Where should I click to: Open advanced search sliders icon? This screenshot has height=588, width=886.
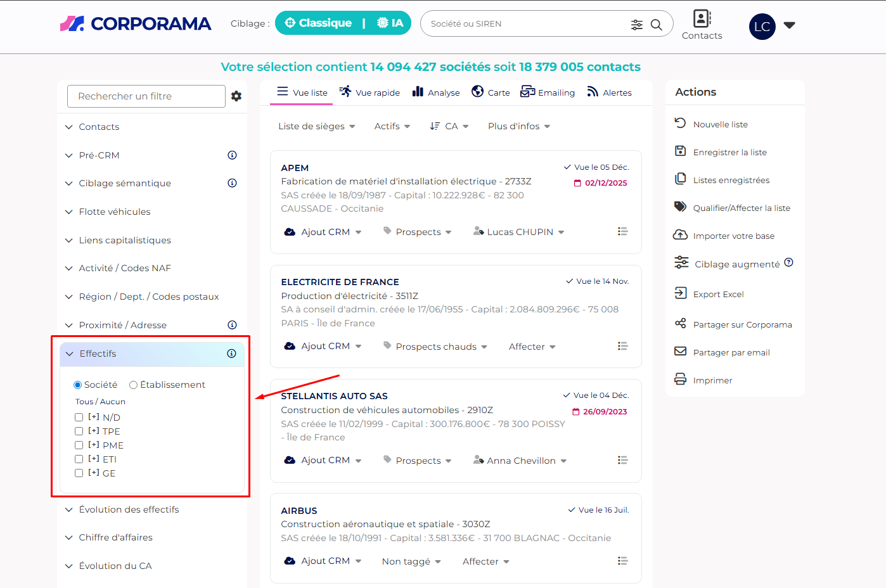click(x=637, y=25)
